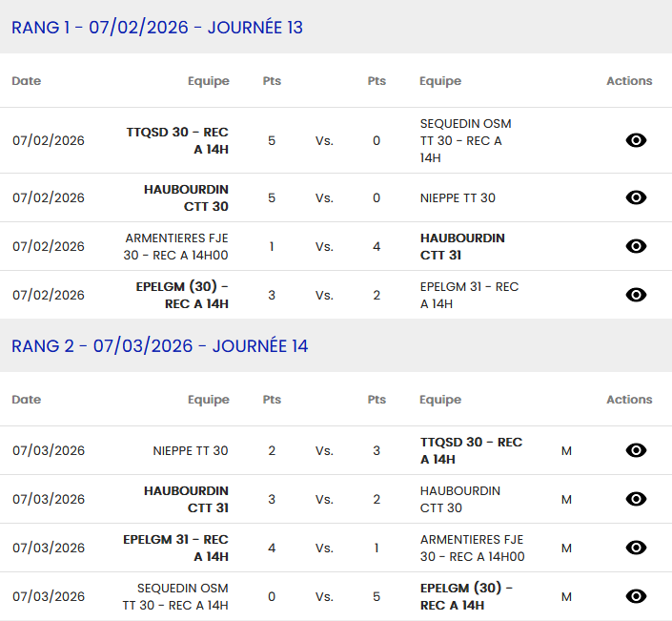
Task: Click the M marker on EPELGM 31 row
Action: pos(566,548)
